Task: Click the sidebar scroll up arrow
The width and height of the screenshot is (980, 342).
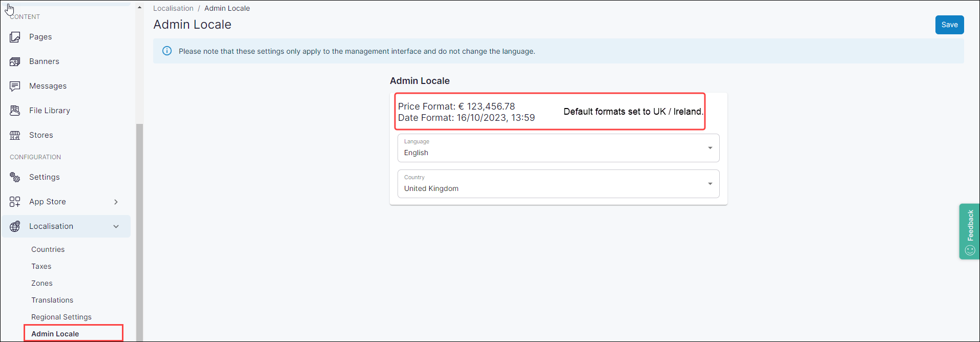Action: (139, 8)
